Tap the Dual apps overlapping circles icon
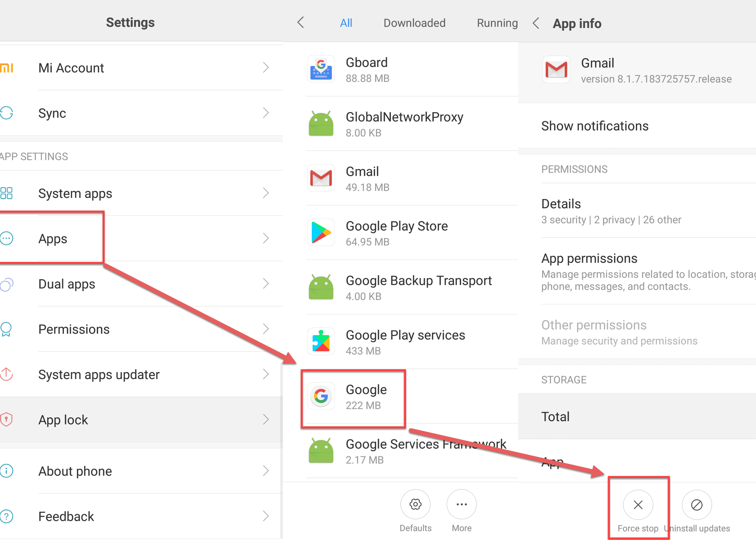 pos(6,284)
